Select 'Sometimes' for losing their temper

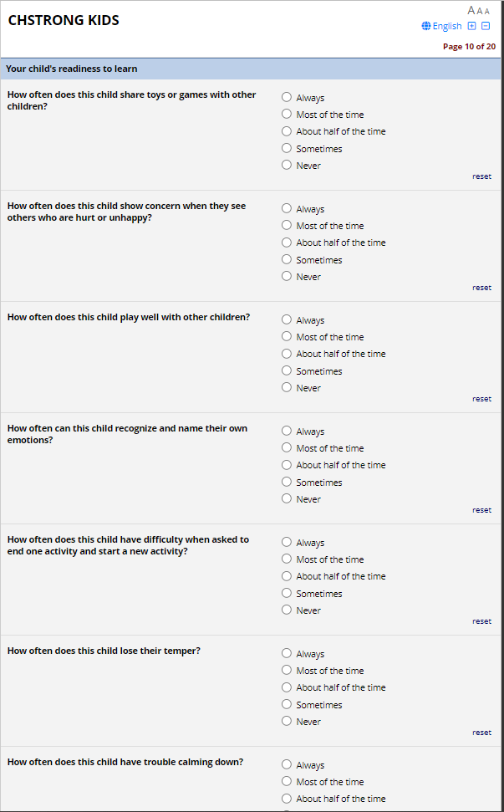[287, 704]
